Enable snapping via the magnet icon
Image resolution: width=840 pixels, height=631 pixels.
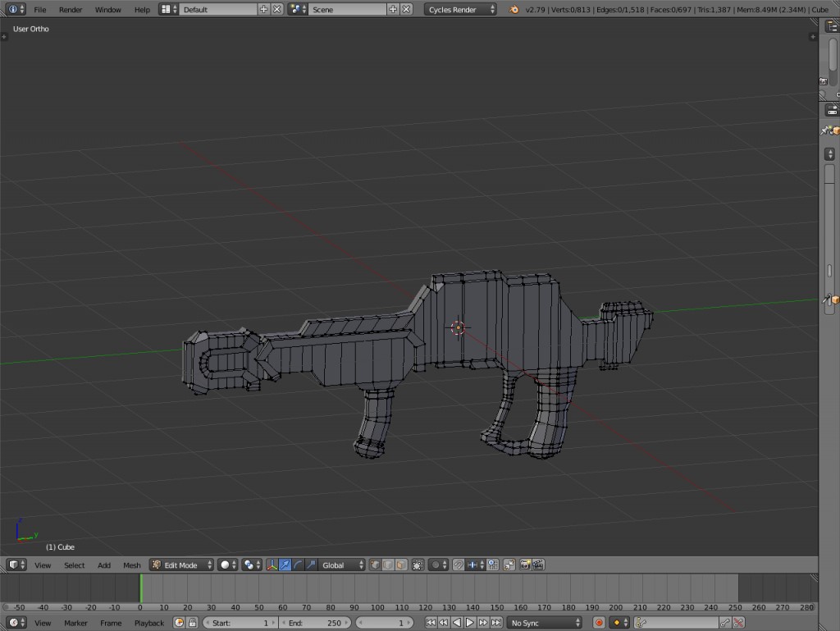click(x=459, y=565)
